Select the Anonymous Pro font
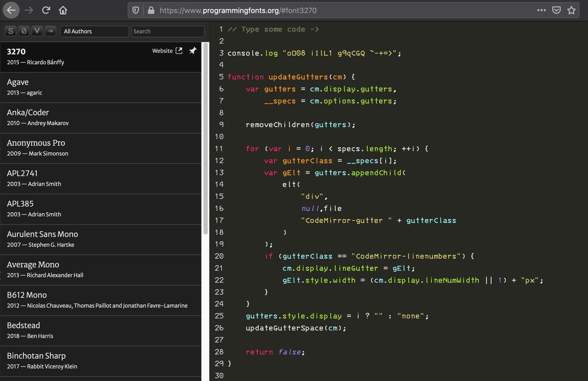 tap(101, 148)
